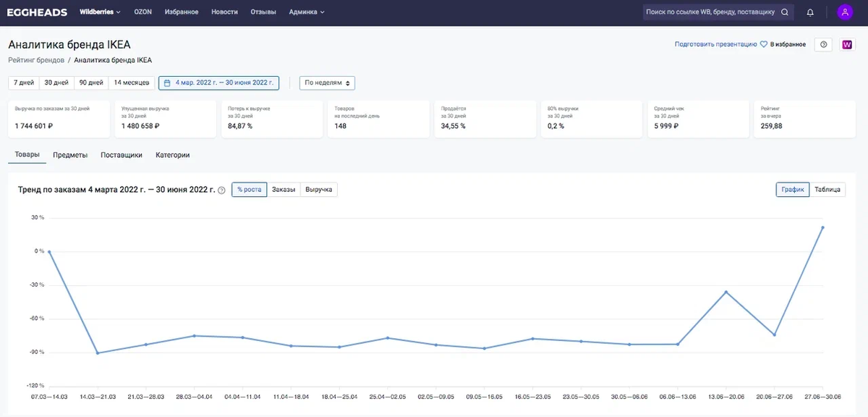Click the Упущенная выручка card 1 480 658 ₽
This screenshot has width=868, height=417.
166,119
